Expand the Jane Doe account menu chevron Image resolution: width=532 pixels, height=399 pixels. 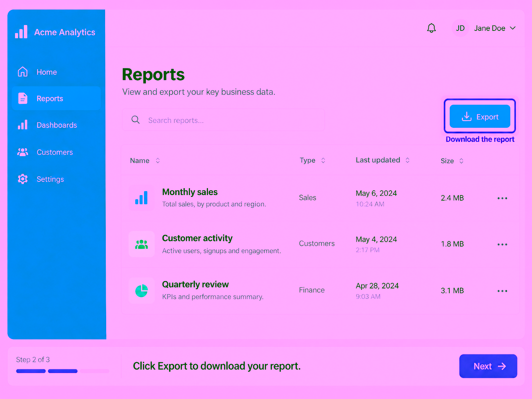513,28
